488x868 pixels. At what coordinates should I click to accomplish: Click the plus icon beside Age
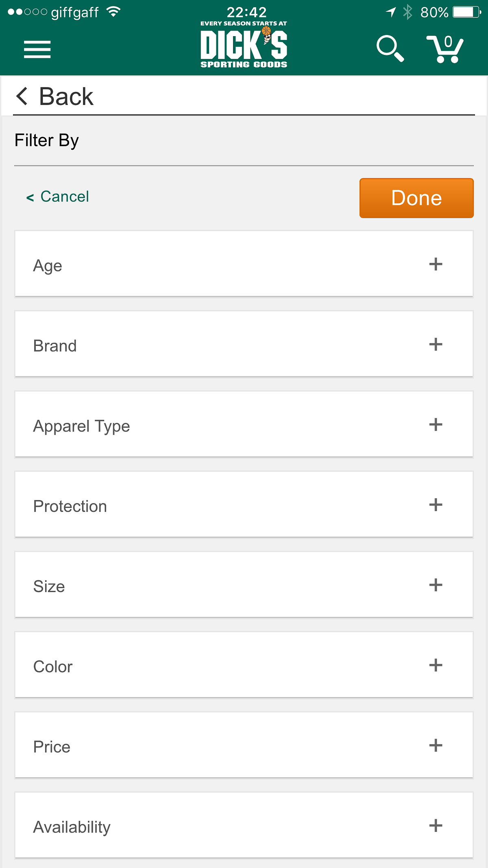point(436,264)
